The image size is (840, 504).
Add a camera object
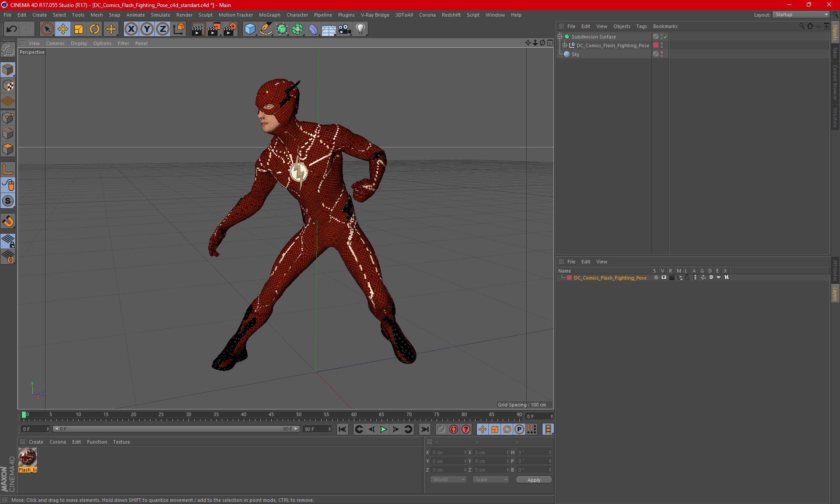(345, 29)
